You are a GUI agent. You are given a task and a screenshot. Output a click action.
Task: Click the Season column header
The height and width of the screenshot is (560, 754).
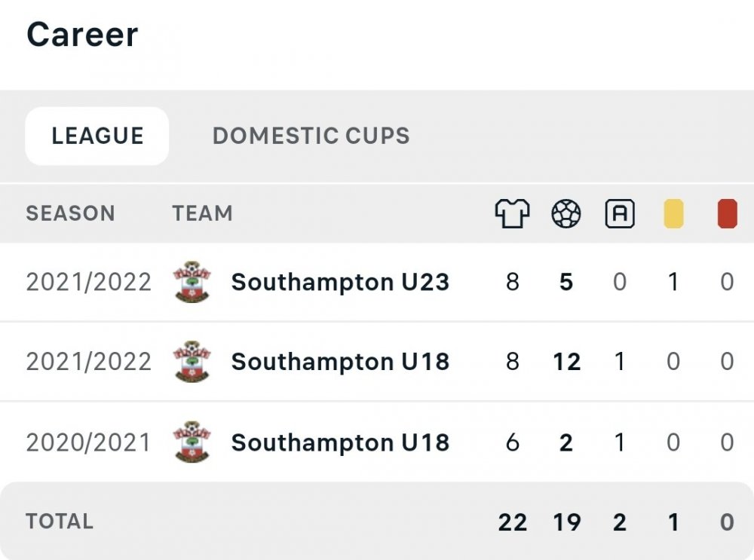[70, 213]
